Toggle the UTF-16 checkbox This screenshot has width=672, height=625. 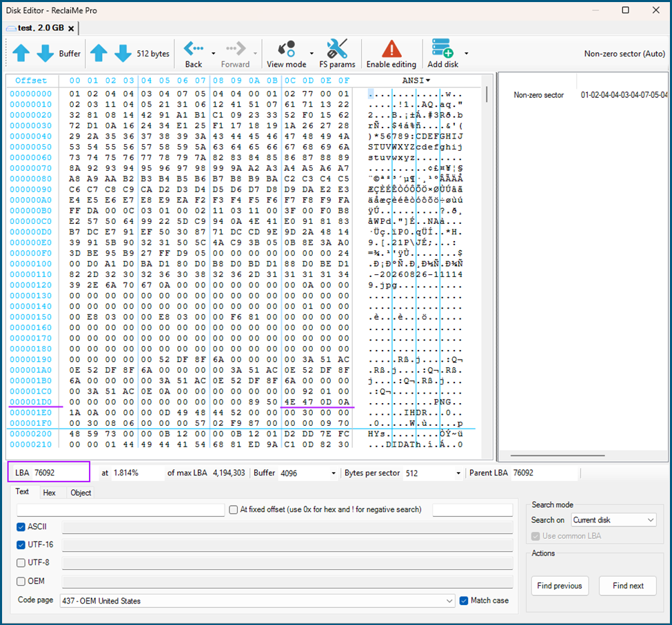tap(21, 545)
